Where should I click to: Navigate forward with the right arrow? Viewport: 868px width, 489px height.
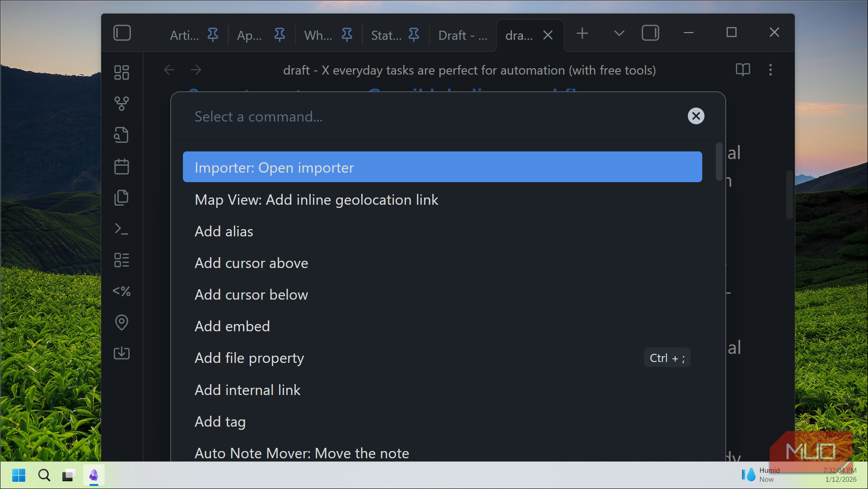click(x=196, y=70)
